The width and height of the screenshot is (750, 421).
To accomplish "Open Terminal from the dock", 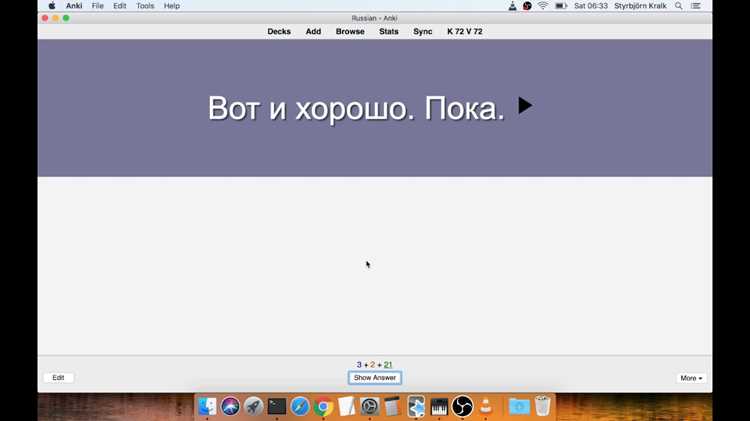I will pyautogui.click(x=276, y=407).
